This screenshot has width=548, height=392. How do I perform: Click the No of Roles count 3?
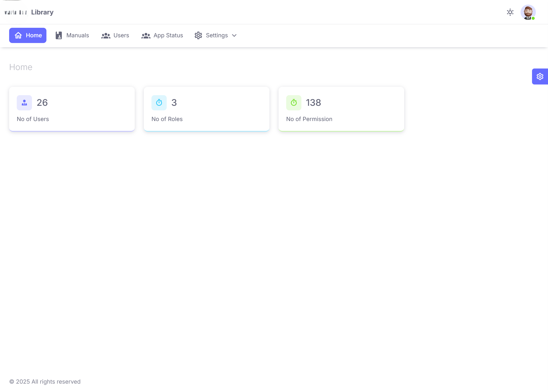[x=174, y=103]
